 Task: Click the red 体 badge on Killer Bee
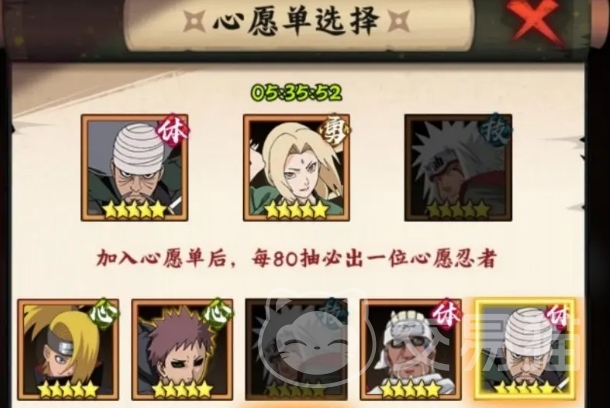click(x=447, y=313)
